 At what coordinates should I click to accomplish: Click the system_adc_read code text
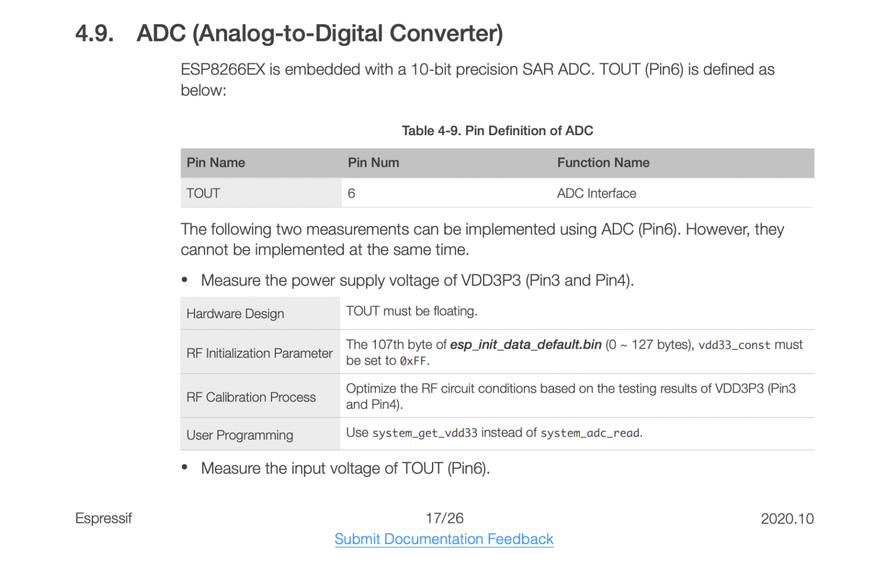[x=590, y=433]
